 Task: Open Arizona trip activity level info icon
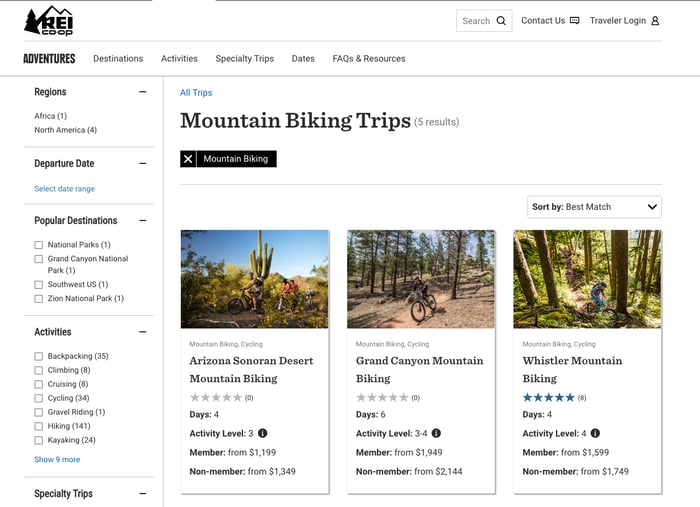pyautogui.click(x=263, y=433)
